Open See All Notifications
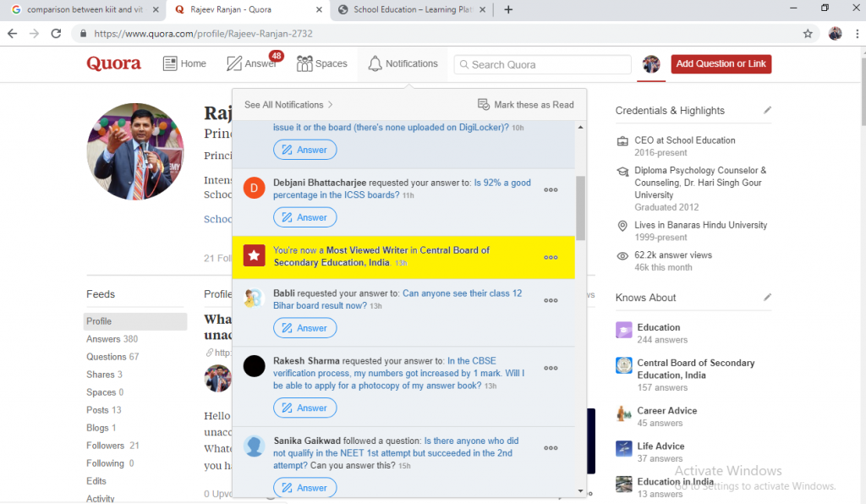Image resolution: width=866 pixels, height=504 pixels. 289,104
